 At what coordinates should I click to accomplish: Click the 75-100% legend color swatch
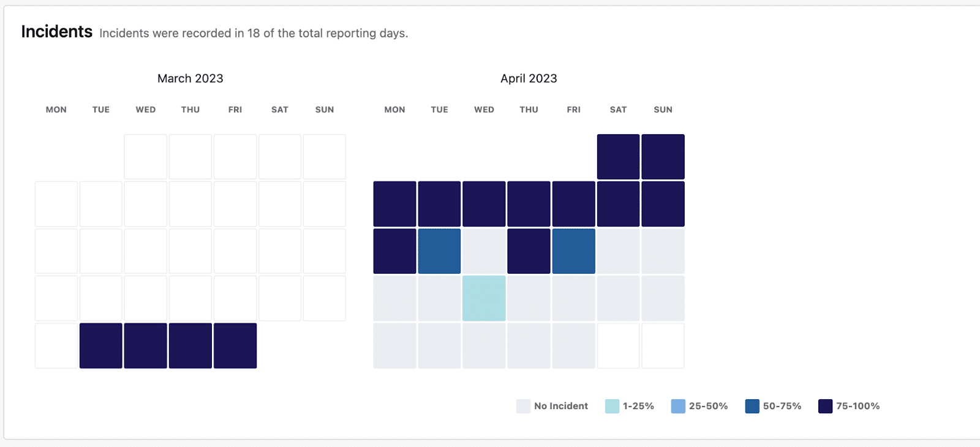(825, 406)
